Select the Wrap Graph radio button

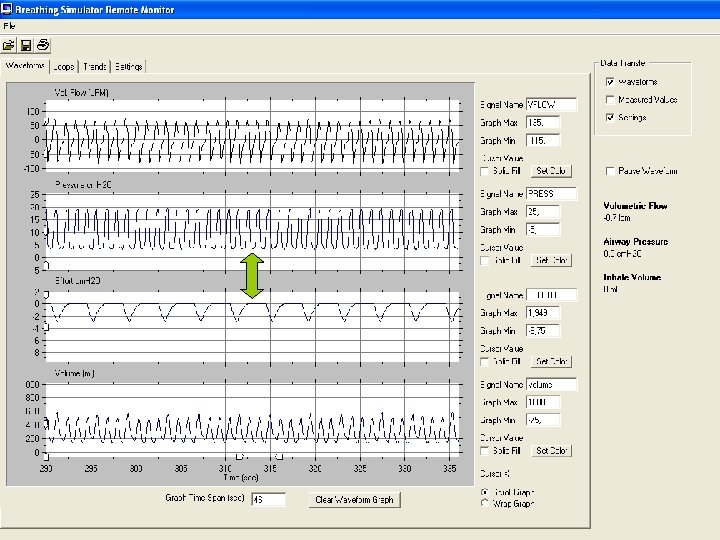coord(485,504)
